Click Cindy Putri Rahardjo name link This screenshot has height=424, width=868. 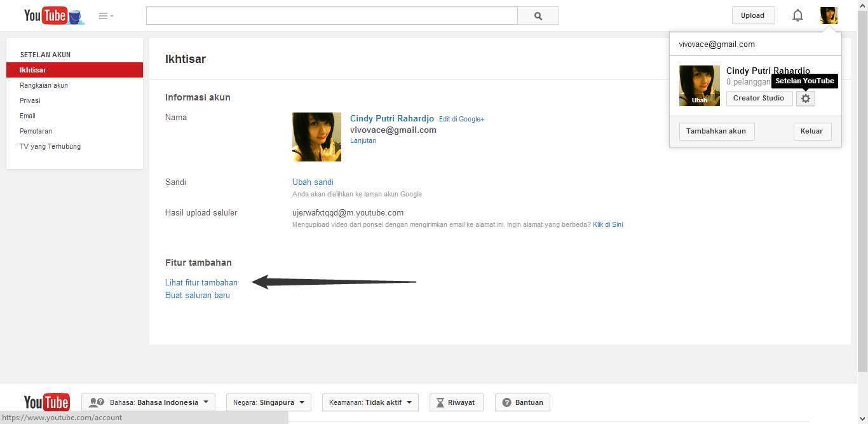coord(392,119)
